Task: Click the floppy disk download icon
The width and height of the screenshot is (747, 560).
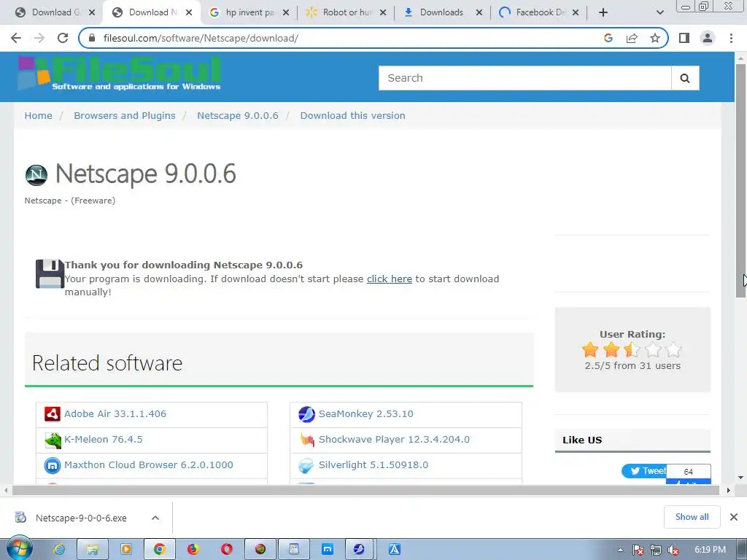Action: tap(50, 274)
